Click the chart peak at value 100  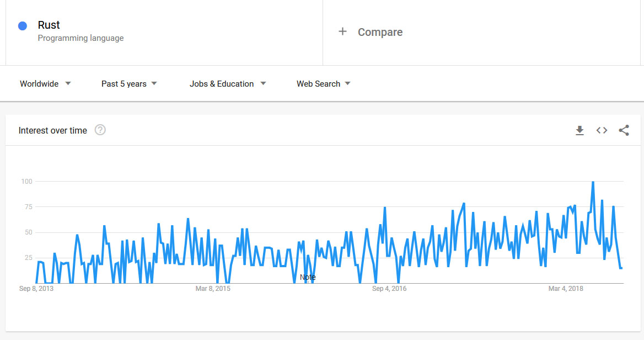[593, 182]
